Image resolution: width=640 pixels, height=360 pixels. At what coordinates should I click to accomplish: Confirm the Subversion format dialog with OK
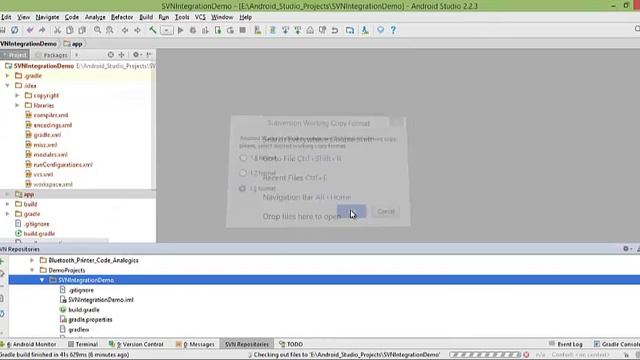click(x=351, y=211)
